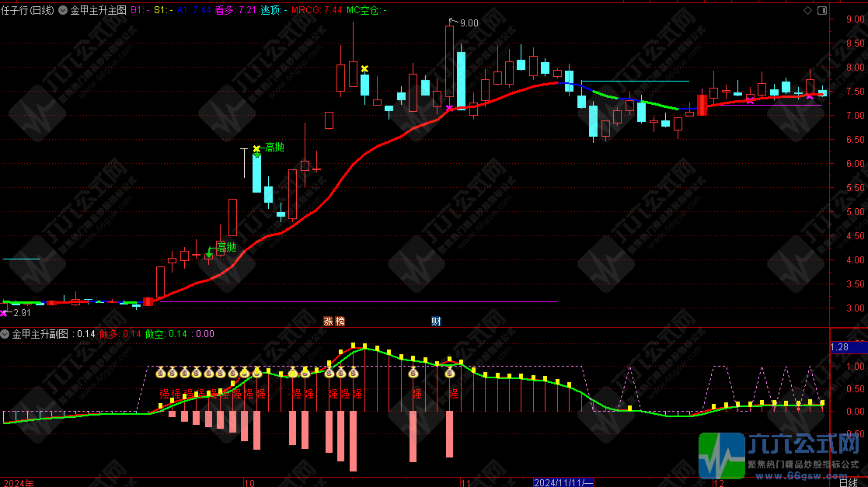
Task: Open the 六六公式网 logo link at bottom right
Action: [781, 454]
